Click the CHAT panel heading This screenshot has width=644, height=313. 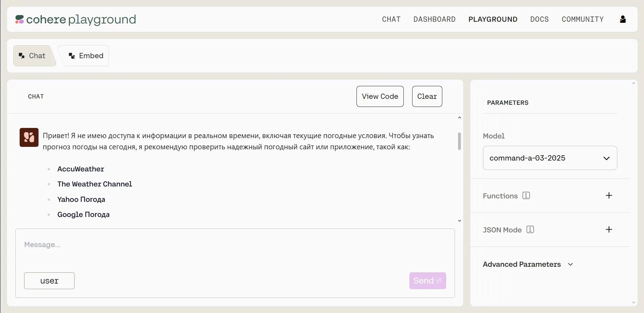(36, 96)
